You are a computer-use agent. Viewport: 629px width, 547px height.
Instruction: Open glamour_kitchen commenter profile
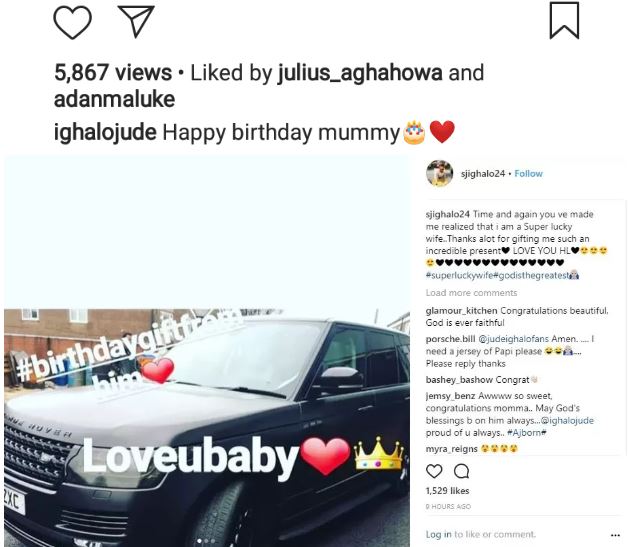pyautogui.click(x=461, y=311)
